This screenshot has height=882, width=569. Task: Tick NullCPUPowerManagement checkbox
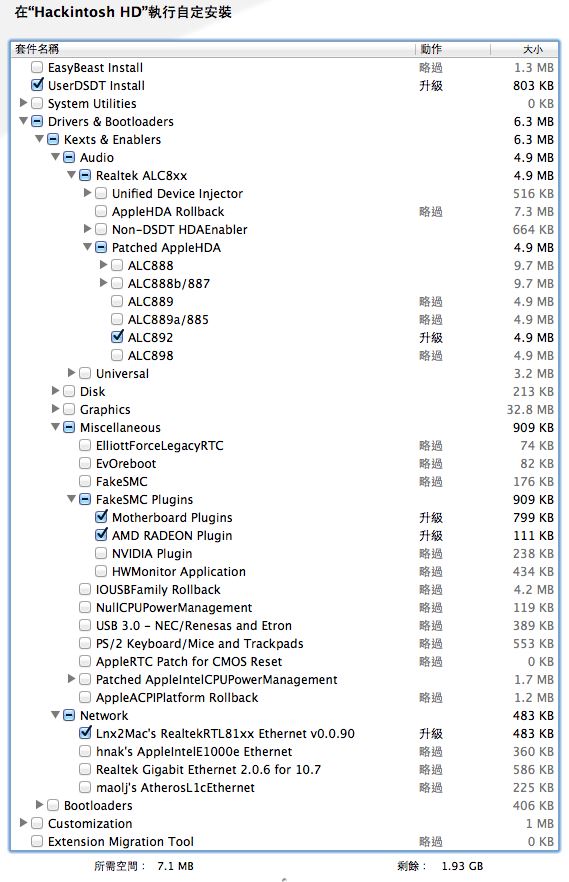pyautogui.click(x=85, y=608)
